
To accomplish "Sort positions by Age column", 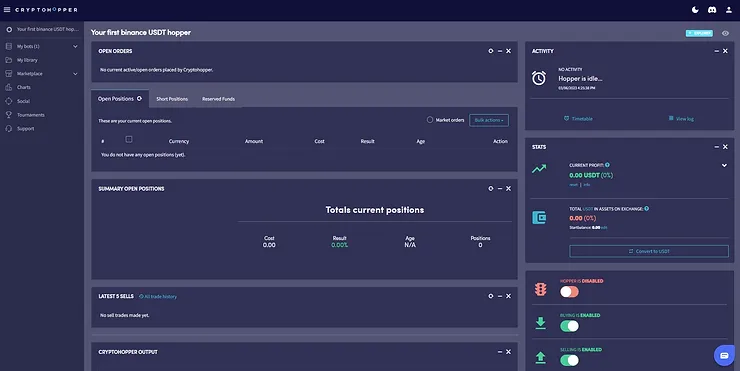I will [420, 141].
